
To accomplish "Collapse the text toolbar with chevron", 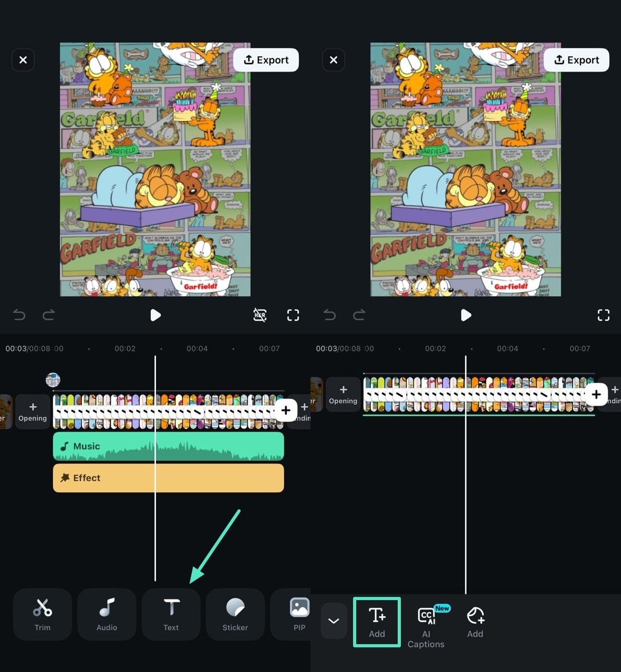I will (x=334, y=621).
